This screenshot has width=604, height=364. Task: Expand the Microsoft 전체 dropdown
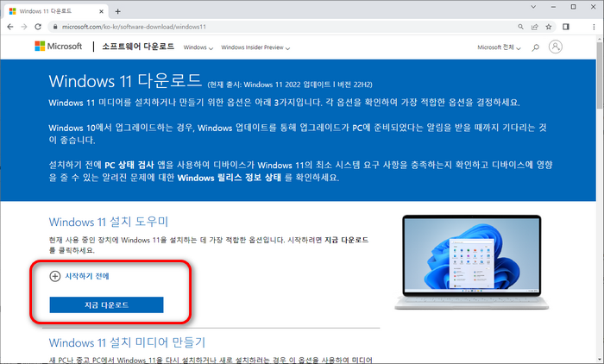pos(499,47)
